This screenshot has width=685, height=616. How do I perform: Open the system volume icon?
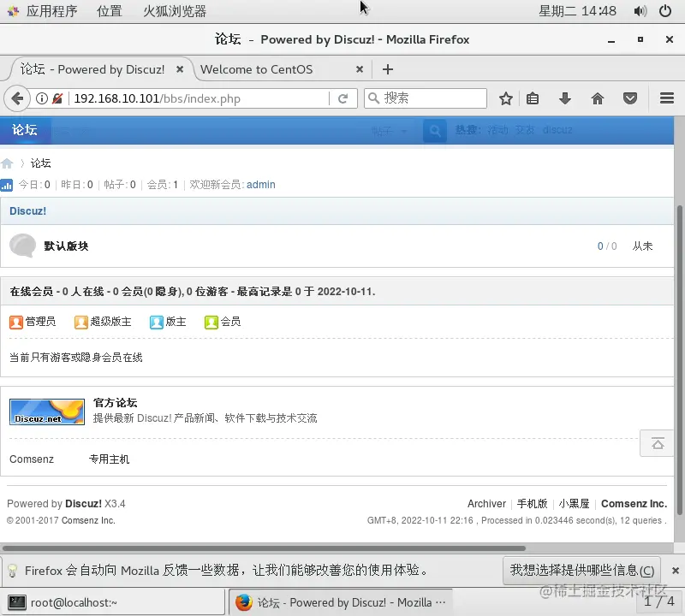[640, 11]
